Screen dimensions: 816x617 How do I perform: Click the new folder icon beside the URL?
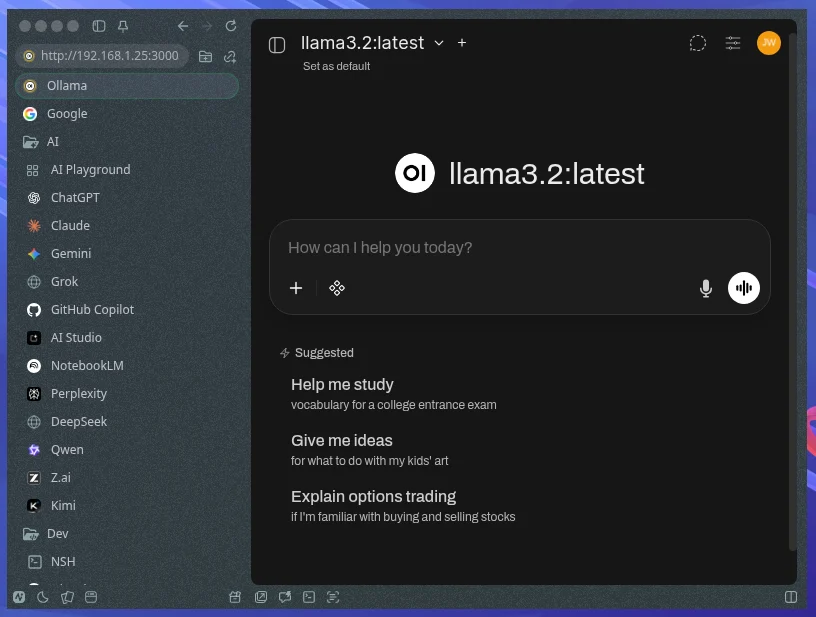point(205,56)
